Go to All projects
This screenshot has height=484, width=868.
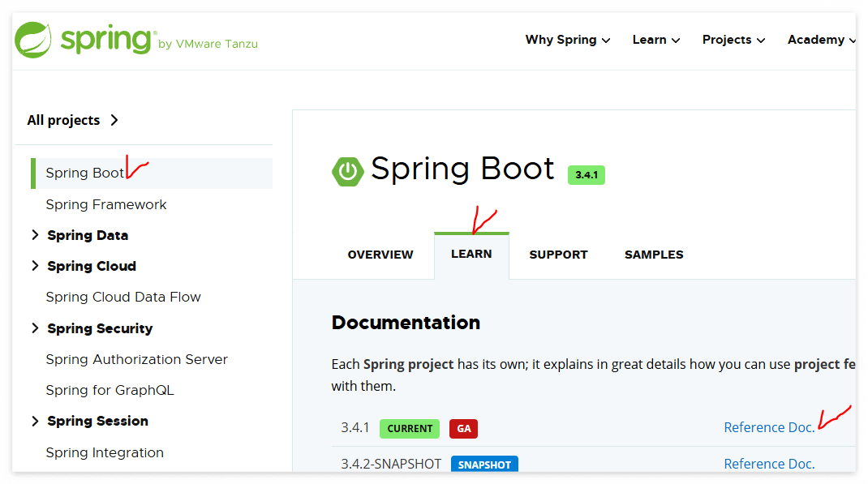point(63,120)
